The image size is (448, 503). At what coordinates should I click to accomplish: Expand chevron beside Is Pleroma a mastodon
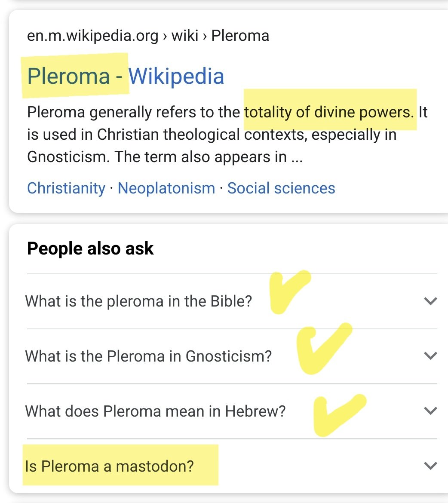pyautogui.click(x=430, y=466)
